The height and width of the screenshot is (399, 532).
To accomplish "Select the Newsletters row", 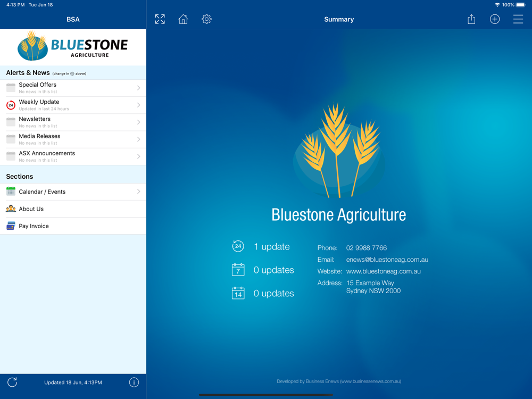I will 73,122.
